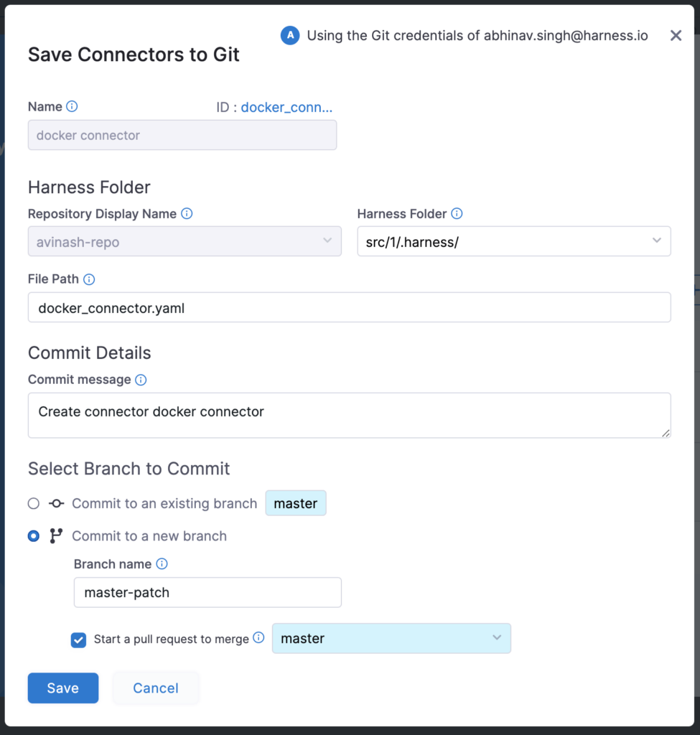Click the master-patch branch name field
700x735 pixels.
pyautogui.click(x=207, y=592)
